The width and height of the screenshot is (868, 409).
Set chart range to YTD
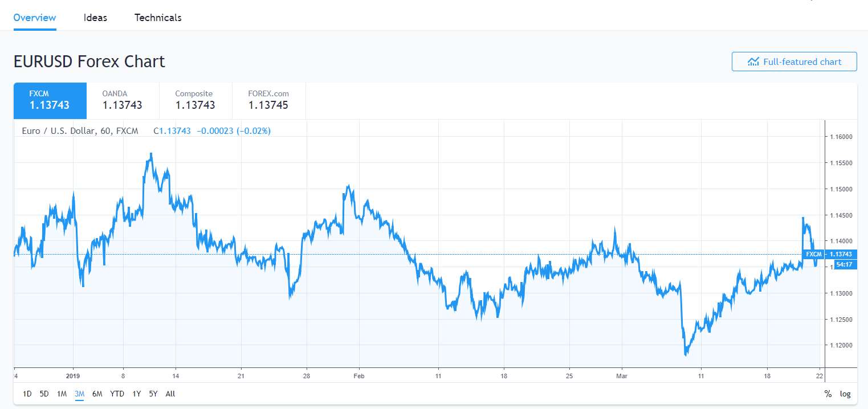click(x=117, y=394)
